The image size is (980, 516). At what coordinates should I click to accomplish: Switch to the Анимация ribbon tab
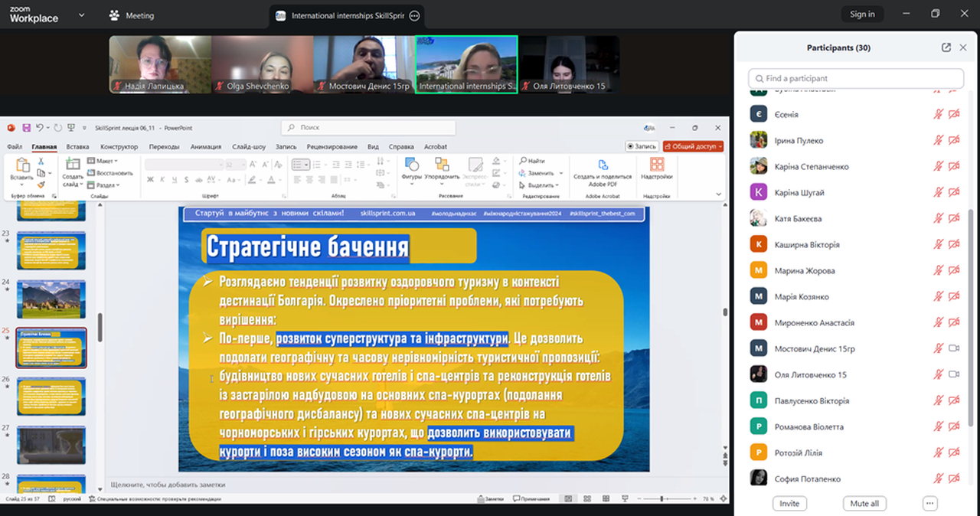[x=205, y=147]
